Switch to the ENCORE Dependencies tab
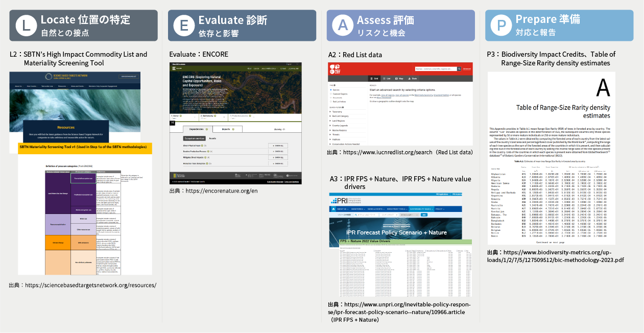The height and width of the screenshot is (333, 644). coord(198,129)
